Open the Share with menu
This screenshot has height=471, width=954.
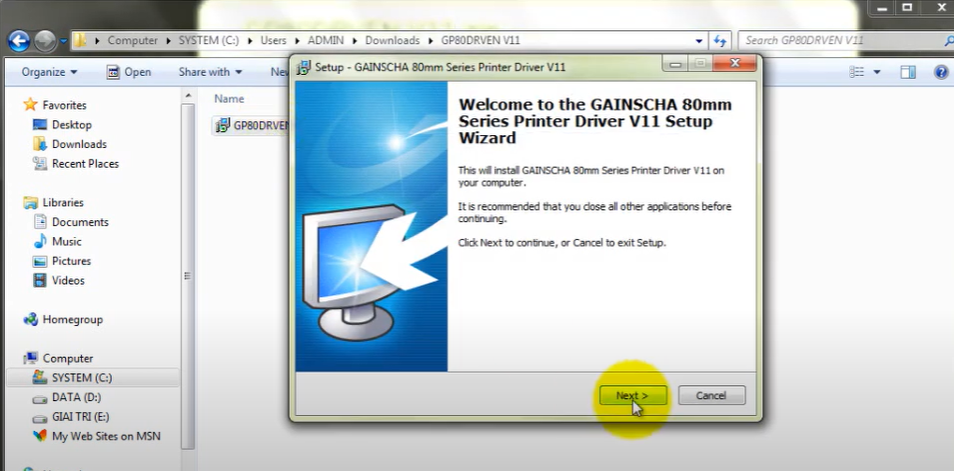click(x=210, y=72)
